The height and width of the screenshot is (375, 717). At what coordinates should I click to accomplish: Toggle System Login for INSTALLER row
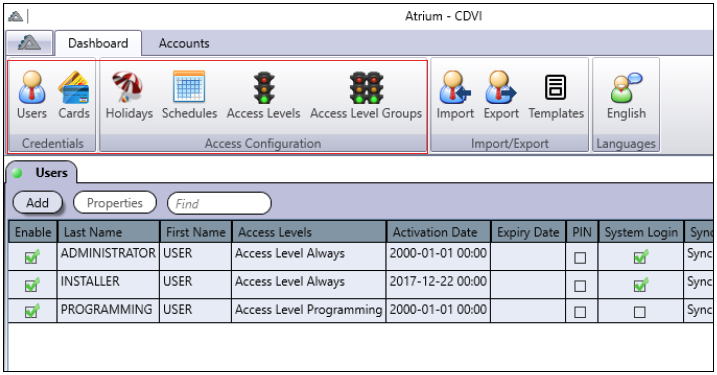point(640,285)
